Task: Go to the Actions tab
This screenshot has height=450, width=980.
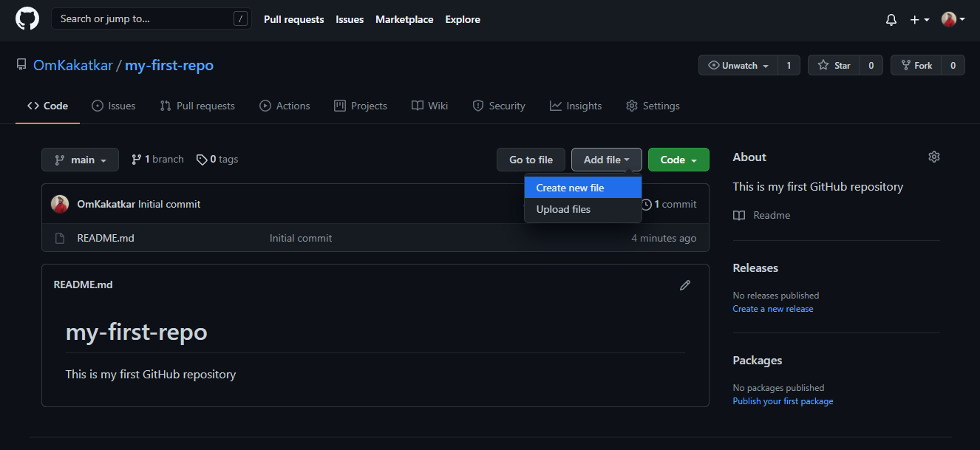Action: (285, 106)
